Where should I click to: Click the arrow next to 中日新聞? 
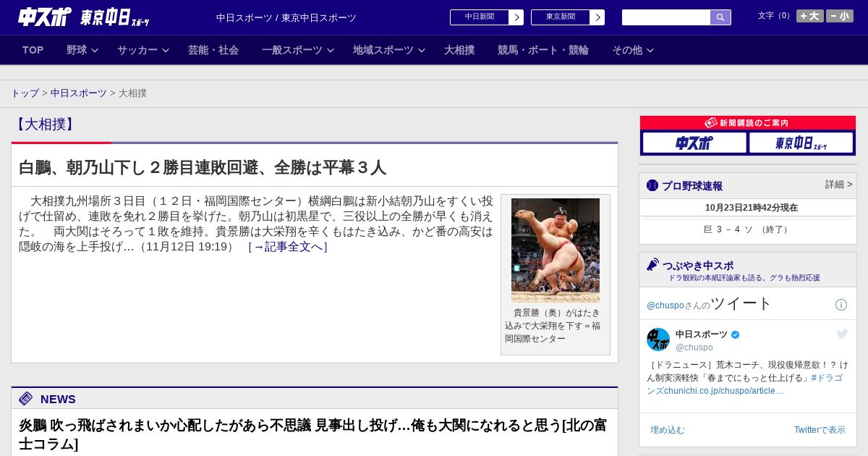click(516, 17)
